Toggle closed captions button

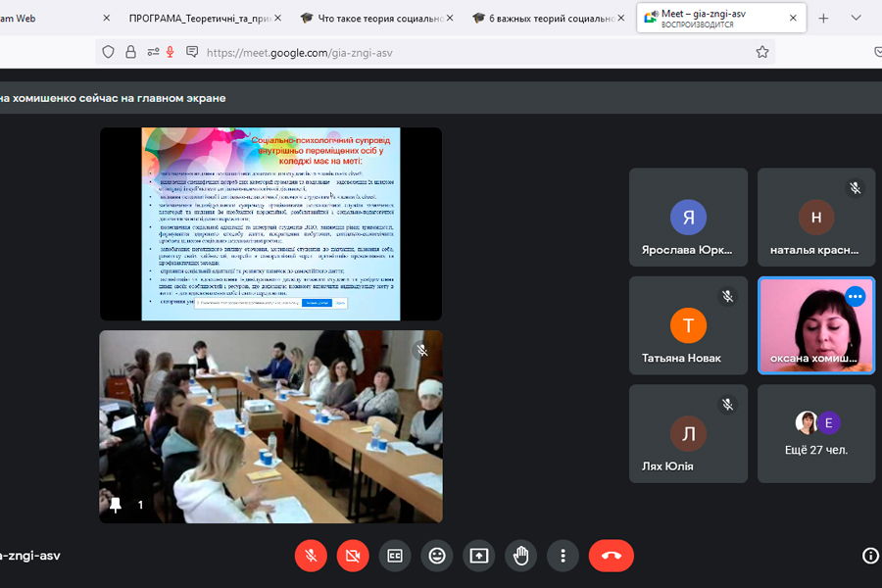395,556
